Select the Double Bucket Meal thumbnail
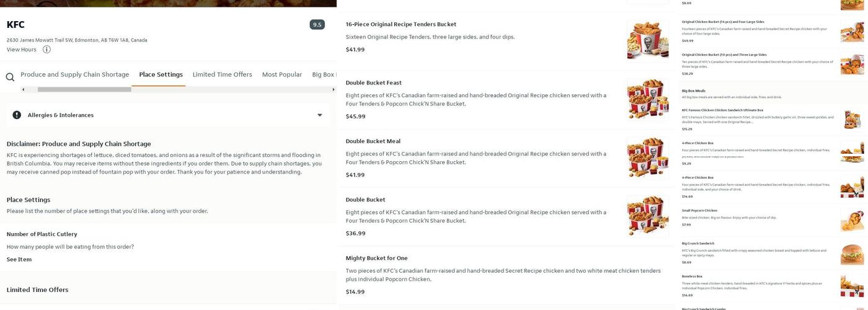Screen dimensions: 868x310 coord(647,157)
